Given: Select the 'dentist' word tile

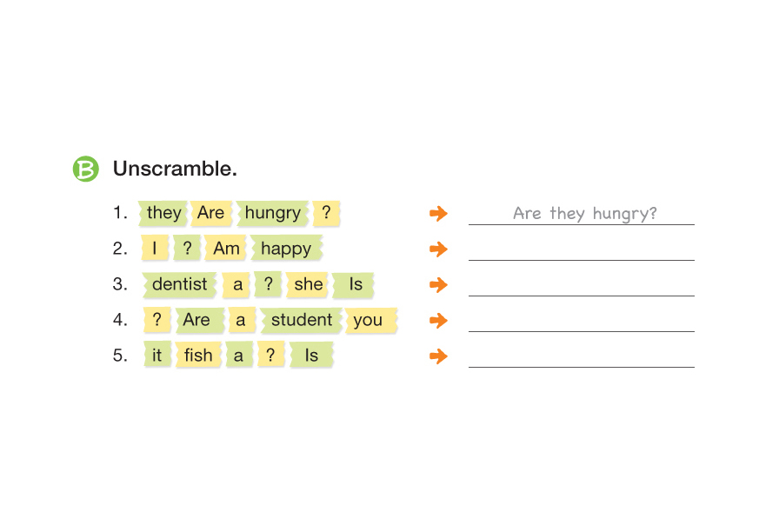Looking at the screenshot, I should point(179,284).
